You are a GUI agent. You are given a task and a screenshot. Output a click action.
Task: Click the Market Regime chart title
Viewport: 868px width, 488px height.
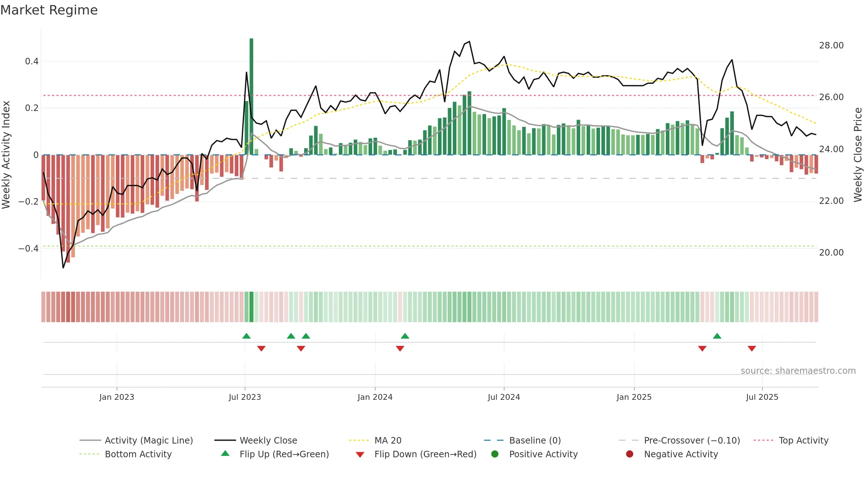pos(49,10)
